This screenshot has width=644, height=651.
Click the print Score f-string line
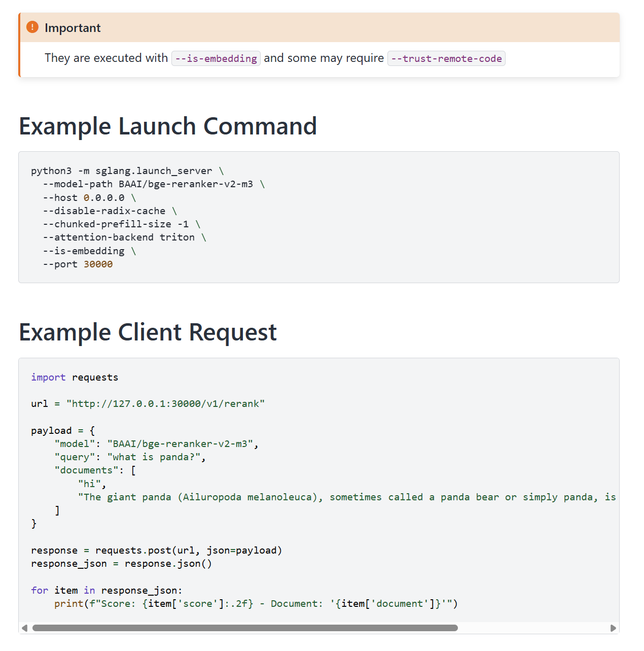click(256, 604)
